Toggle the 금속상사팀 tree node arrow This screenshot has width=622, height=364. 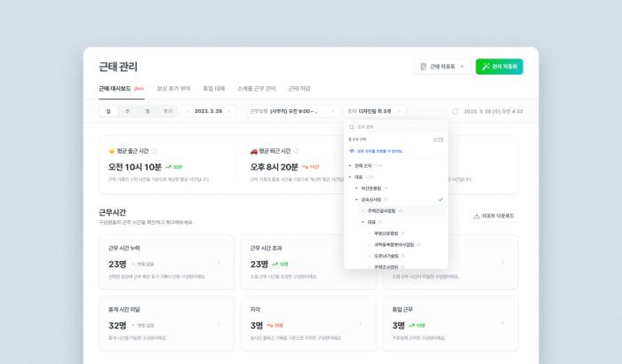(x=356, y=200)
